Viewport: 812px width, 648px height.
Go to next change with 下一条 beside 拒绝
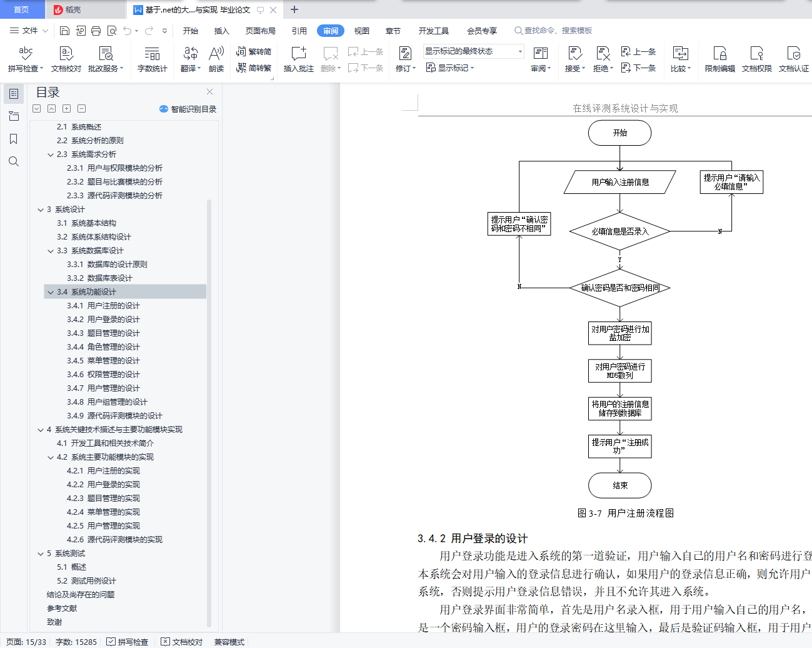click(x=638, y=68)
